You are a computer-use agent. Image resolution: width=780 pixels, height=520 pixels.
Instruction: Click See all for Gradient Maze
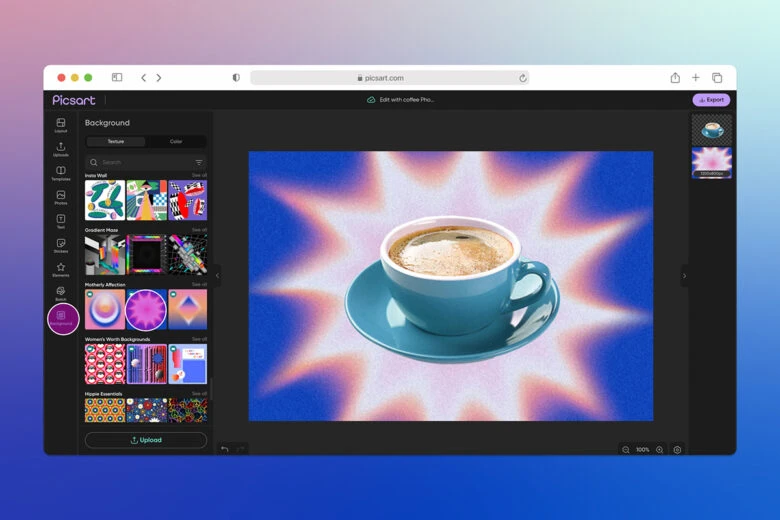199,230
